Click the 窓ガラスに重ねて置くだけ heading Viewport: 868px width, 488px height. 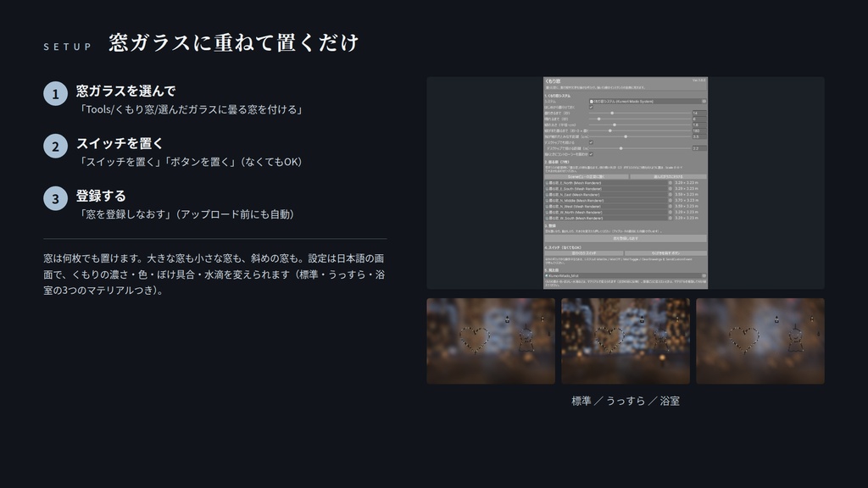(234, 42)
